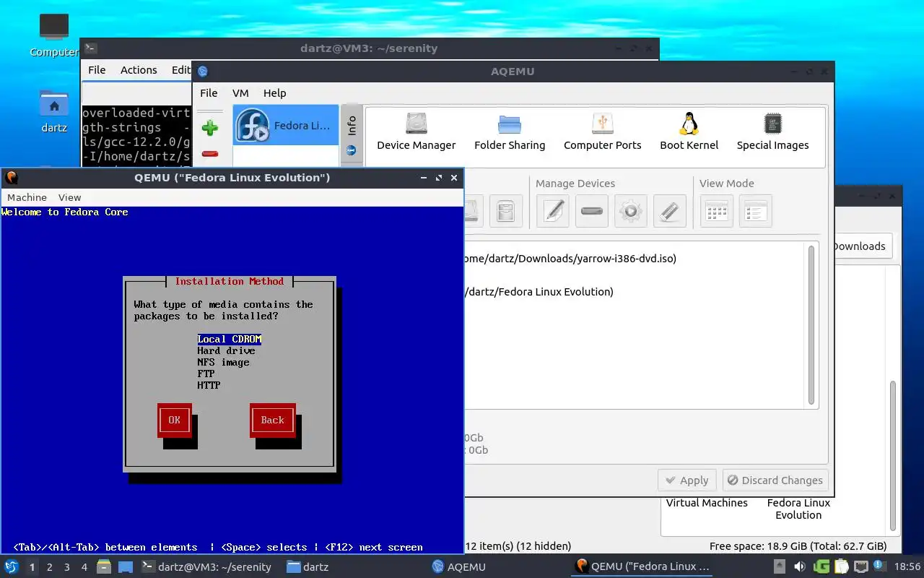Click the blue arrow icon below Info tab
924x578 pixels.
(352, 151)
